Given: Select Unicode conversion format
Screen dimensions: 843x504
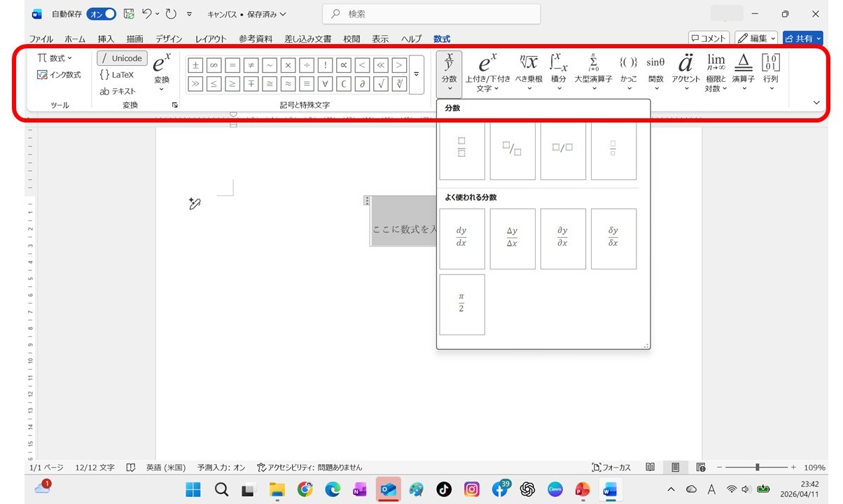Looking at the screenshot, I should point(122,58).
